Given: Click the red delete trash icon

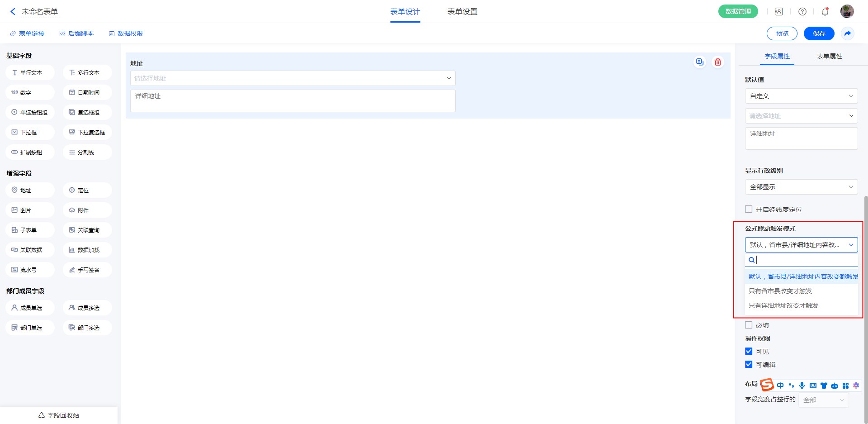Looking at the screenshot, I should (717, 62).
